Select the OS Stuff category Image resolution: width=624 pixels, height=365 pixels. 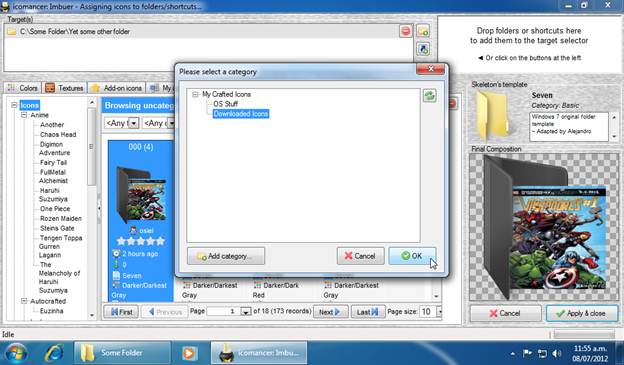click(x=225, y=104)
